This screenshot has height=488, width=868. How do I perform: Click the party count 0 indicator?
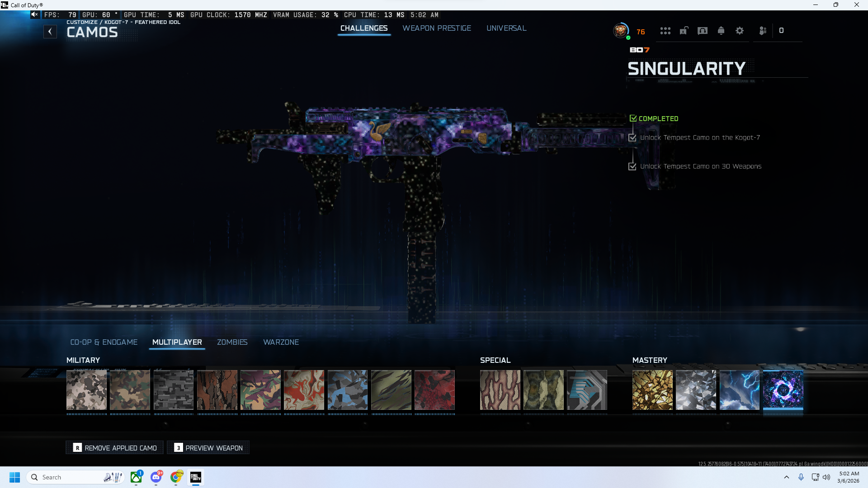tap(781, 31)
